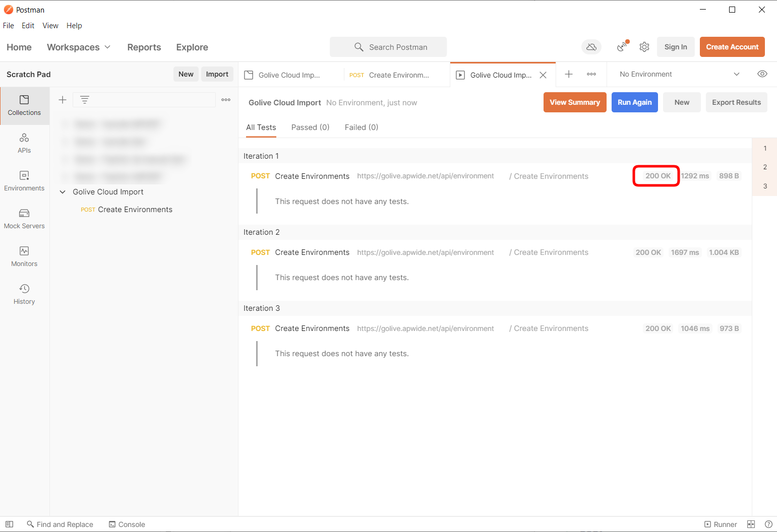Click the Search Postman field

(x=388, y=47)
